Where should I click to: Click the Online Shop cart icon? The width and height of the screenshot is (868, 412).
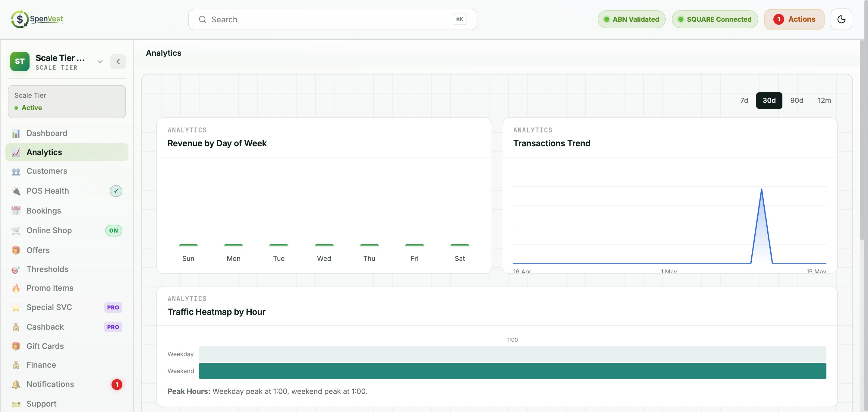click(16, 231)
